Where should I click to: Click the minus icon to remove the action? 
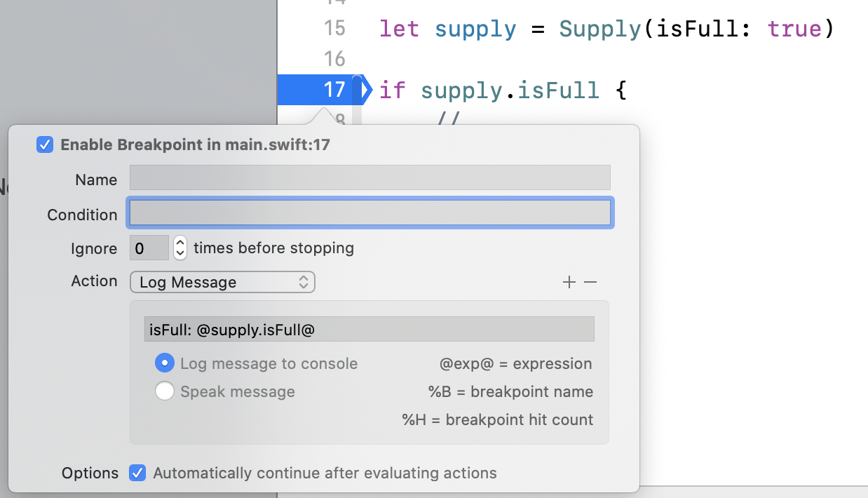(590, 281)
